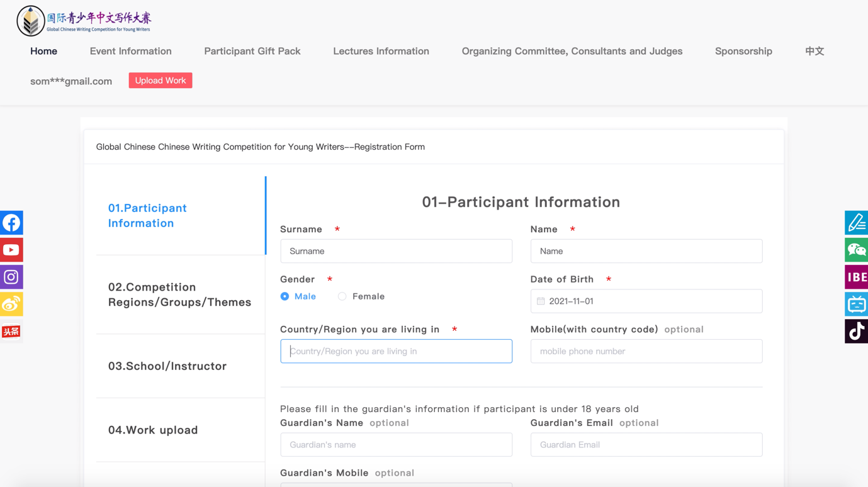Open the Facebook sidebar icon
Screen dimensions: 868x487
click(11, 223)
